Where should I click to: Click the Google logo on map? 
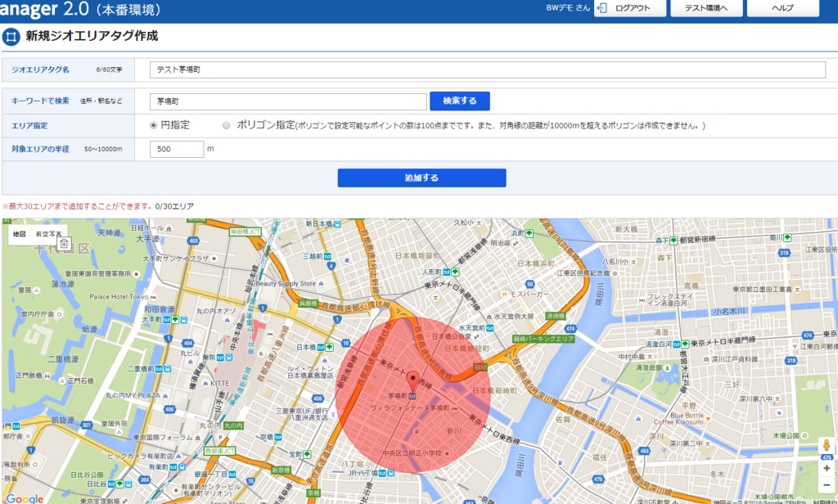click(x=25, y=498)
